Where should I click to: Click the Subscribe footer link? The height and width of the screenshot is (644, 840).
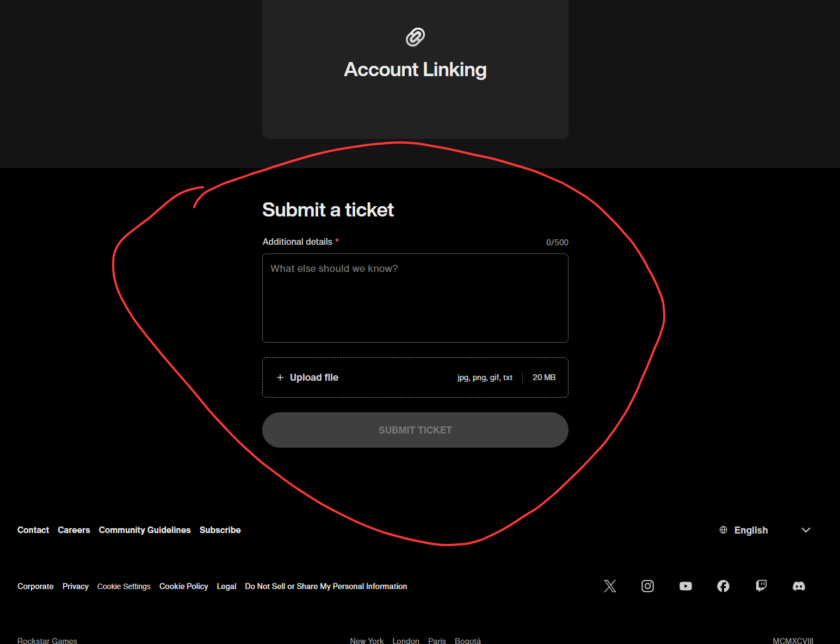220,530
